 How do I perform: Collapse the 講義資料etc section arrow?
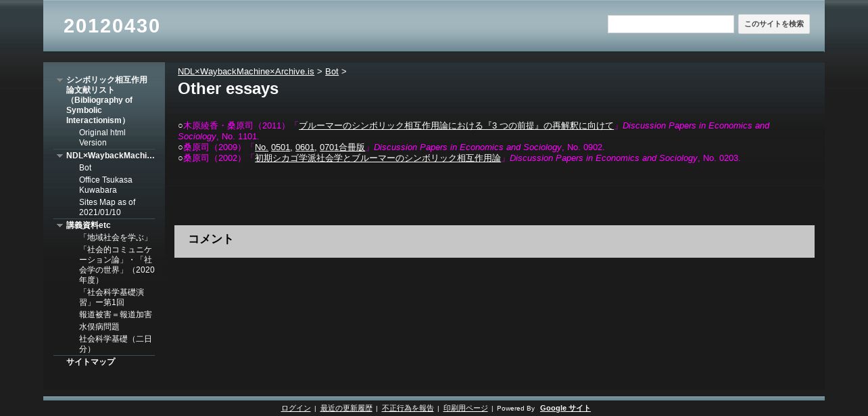coord(59,225)
